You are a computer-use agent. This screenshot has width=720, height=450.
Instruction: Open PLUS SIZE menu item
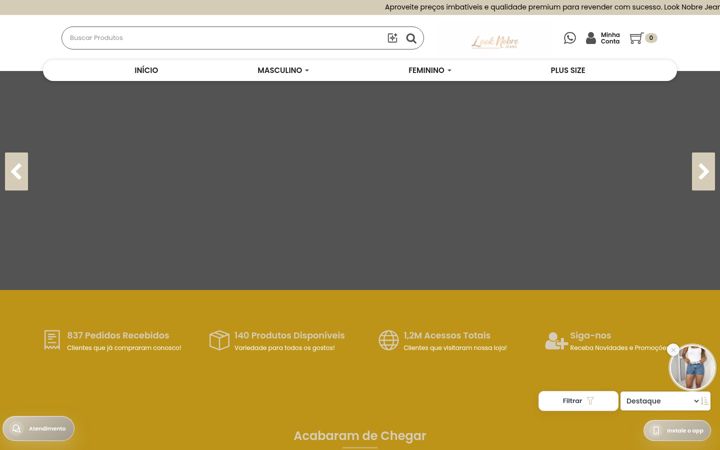point(568,70)
